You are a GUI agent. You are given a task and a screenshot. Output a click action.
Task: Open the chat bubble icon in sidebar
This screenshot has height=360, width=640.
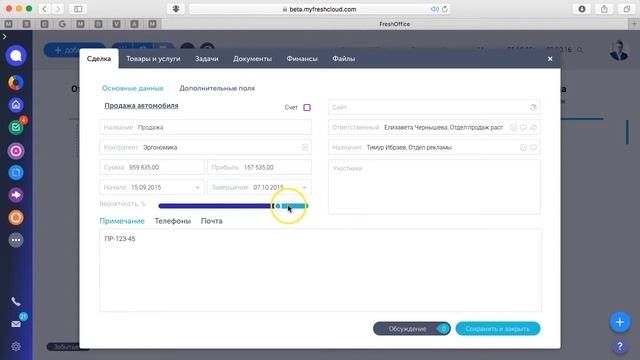(x=16, y=56)
